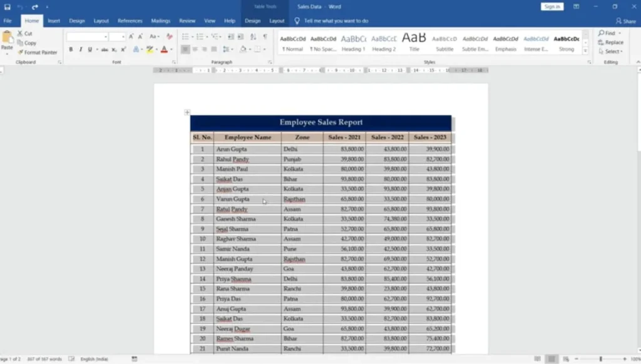The width and height of the screenshot is (641, 364).
Task: Sort the selected table data
Action: [254, 37]
